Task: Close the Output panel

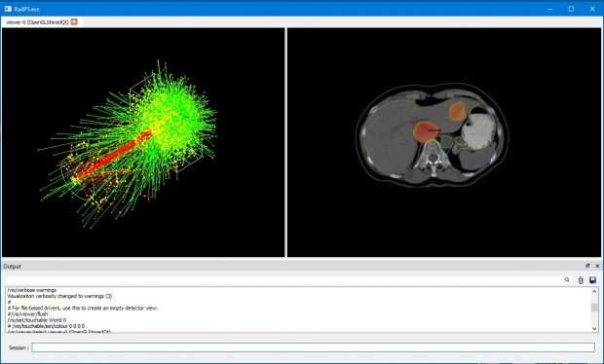Action: [x=597, y=266]
